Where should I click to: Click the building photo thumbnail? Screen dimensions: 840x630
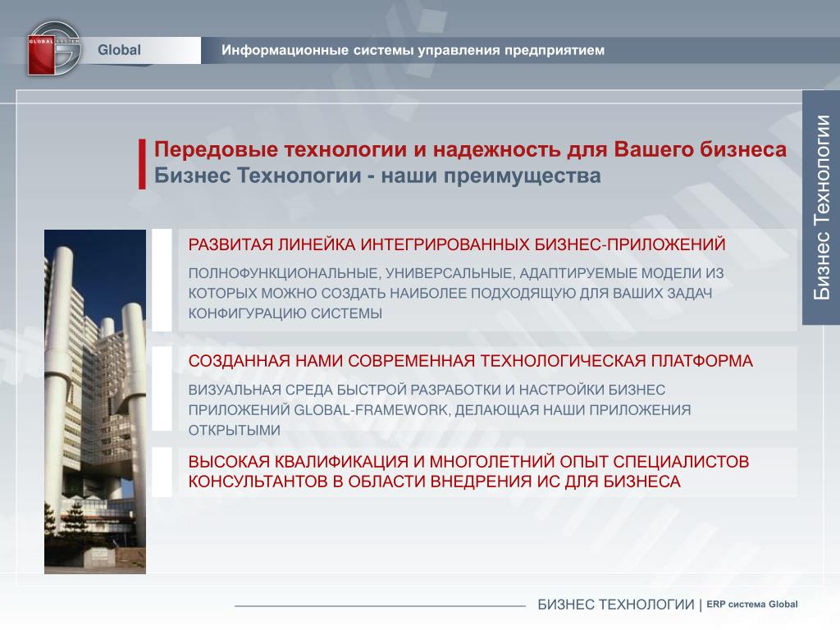click(x=95, y=402)
